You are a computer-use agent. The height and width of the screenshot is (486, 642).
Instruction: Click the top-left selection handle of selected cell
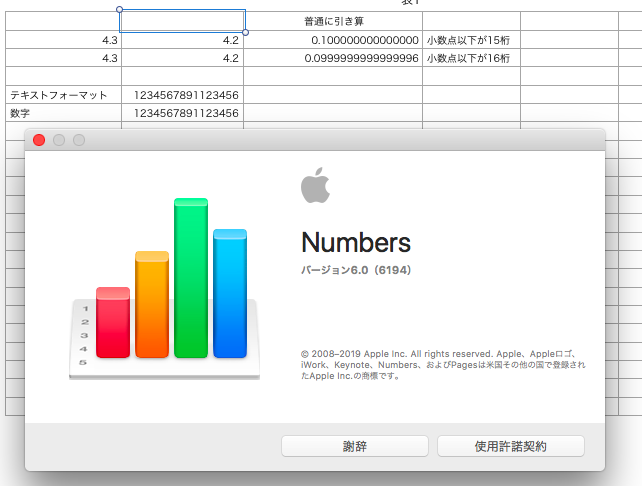120,9
